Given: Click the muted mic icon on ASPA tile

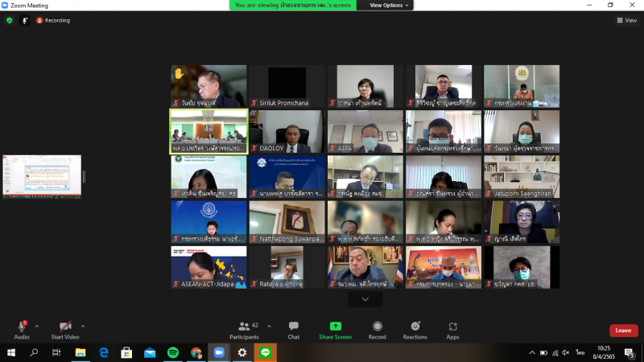Looking at the screenshot, I should (x=332, y=148).
